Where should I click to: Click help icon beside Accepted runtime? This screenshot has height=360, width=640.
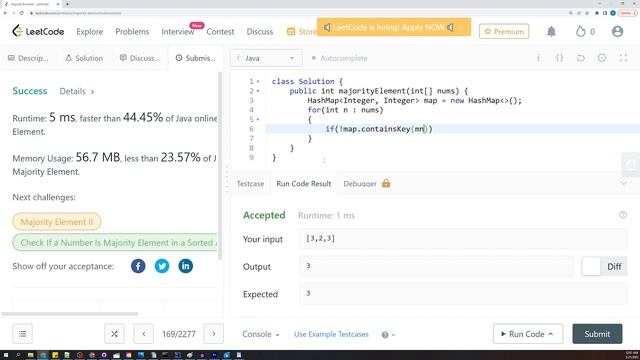coord(622,215)
